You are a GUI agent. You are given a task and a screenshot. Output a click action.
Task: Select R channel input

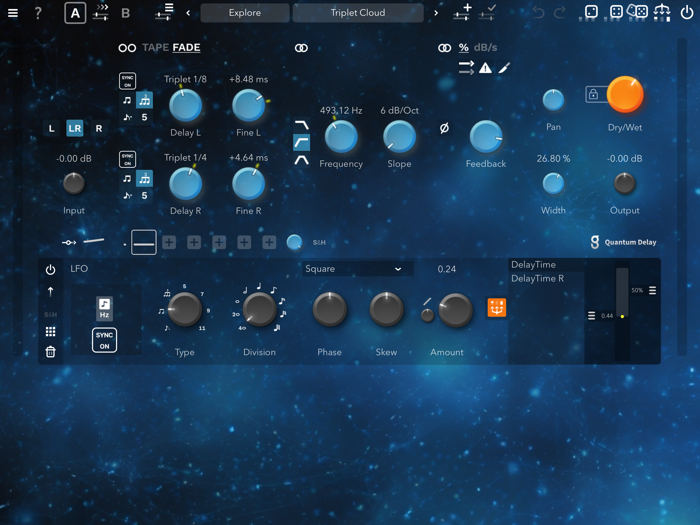point(99,129)
